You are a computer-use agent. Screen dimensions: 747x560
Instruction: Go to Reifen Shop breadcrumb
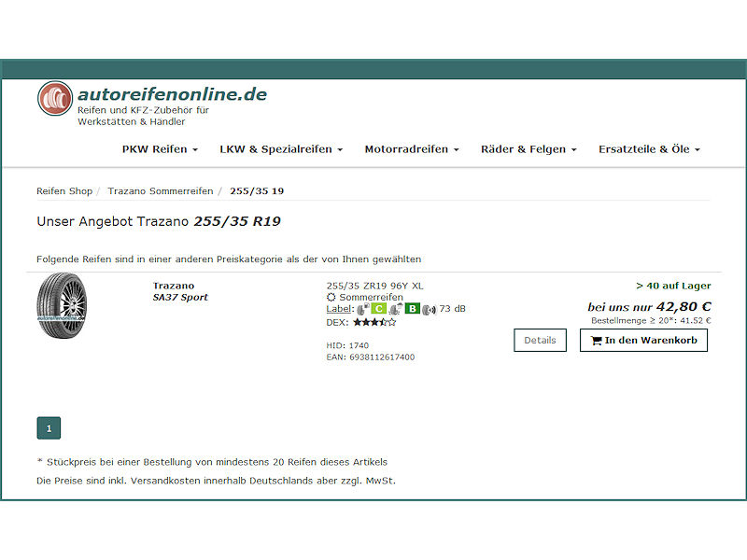(64, 191)
